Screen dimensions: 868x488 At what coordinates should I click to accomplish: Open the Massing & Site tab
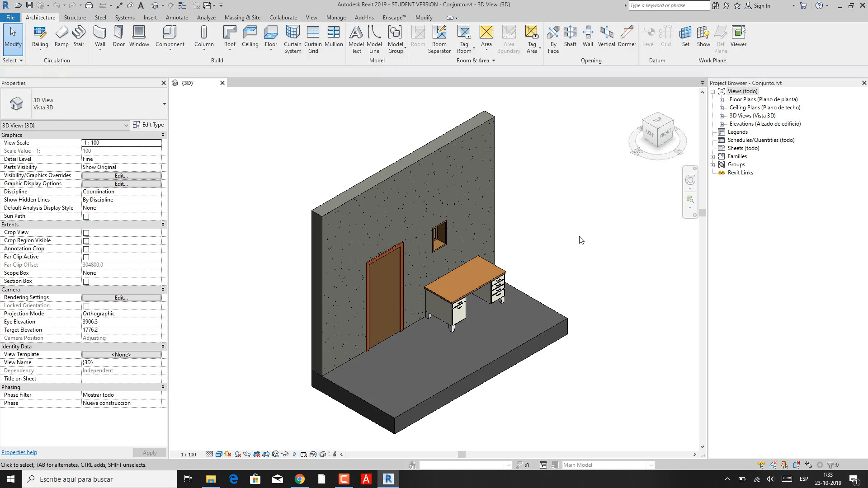pos(242,18)
